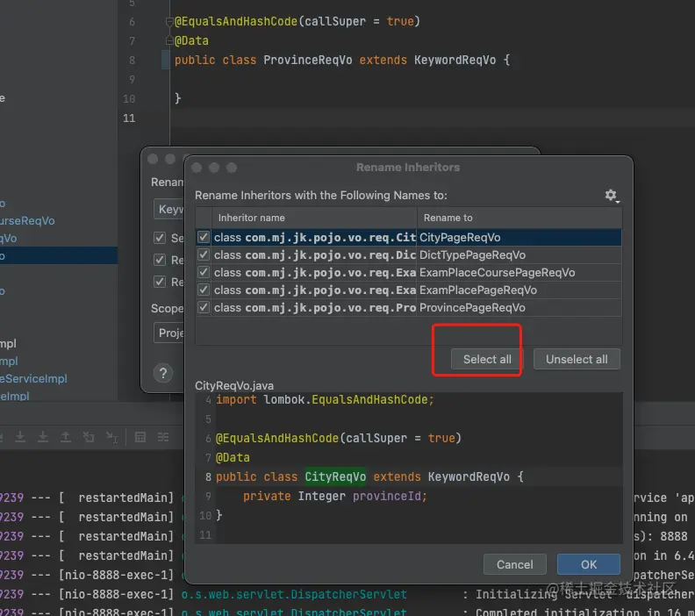Click the 'Inheritor name' column header
This screenshot has height=616, width=695.
314,218
